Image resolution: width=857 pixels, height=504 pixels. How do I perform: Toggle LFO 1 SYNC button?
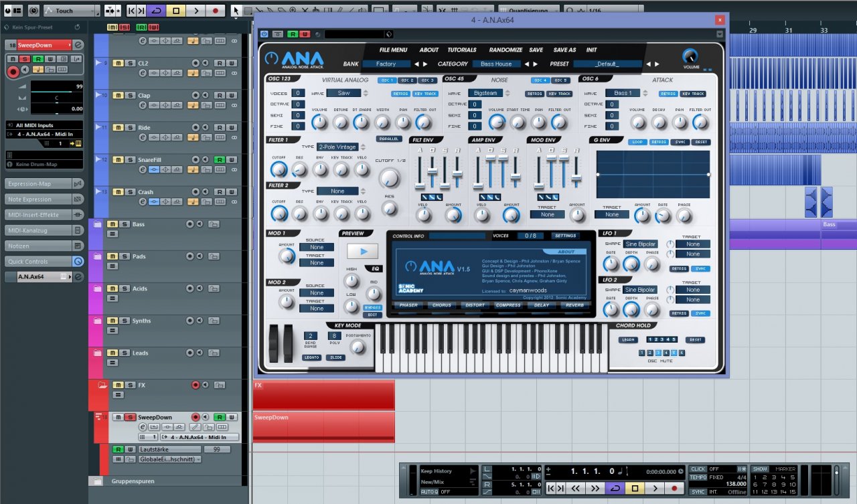700,268
